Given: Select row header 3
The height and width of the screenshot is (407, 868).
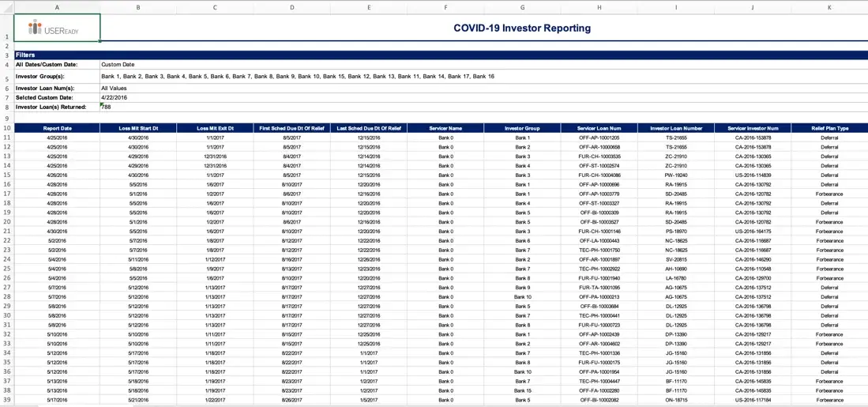Looking at the screenshot, I should (x=6, y=55).
